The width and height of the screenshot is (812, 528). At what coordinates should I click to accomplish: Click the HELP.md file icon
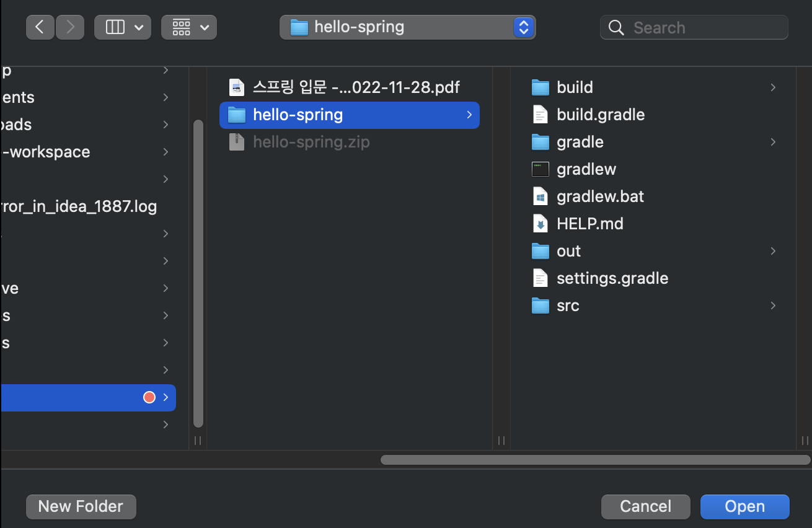pyautogui.click(x=540, y=223)
